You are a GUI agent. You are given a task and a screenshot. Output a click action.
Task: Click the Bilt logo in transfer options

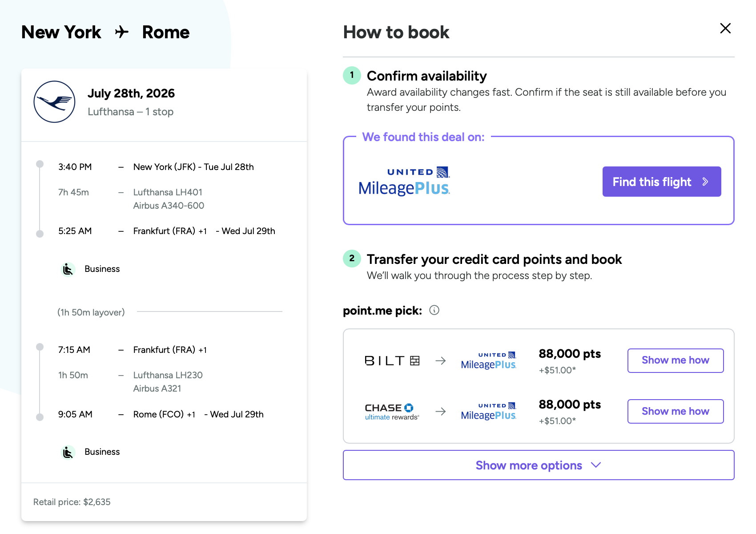[392, 360]
